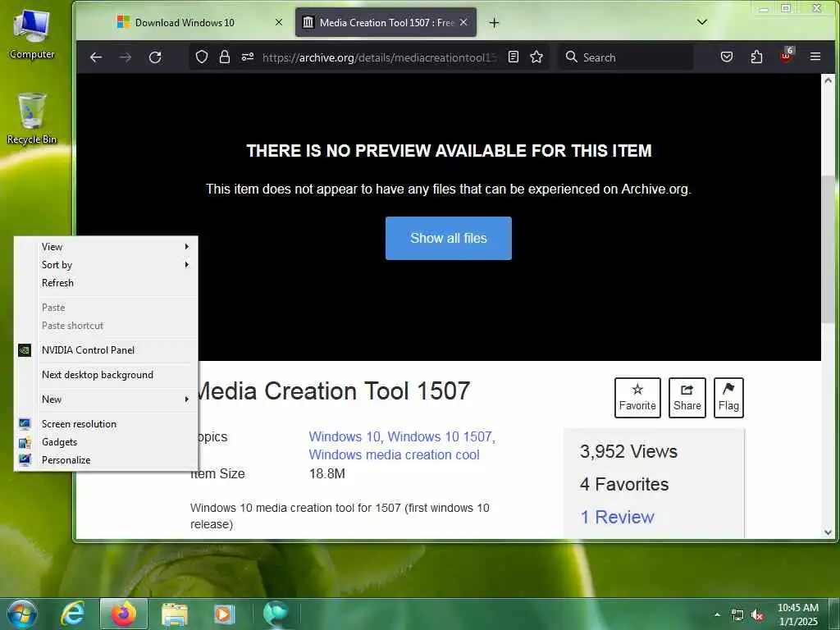Select the Media Creation Tool 1507 tab
This screenshot has height=630, width=840.
[386, 22]
